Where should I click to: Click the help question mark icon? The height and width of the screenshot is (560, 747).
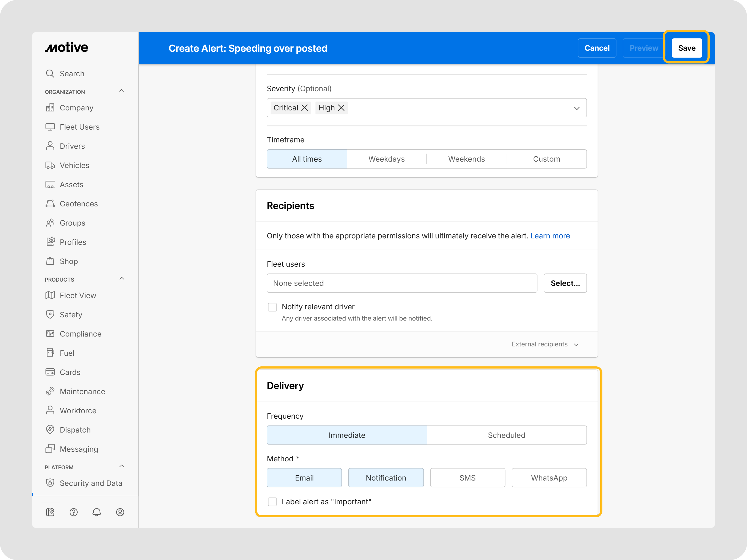73,513
